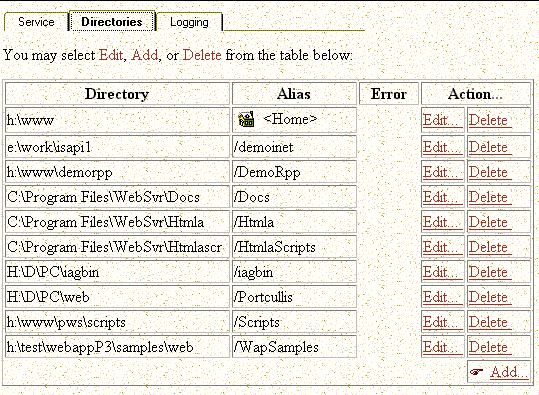Click the Alias column header
The height and width of the screenshot is (395, 539).
294,94
